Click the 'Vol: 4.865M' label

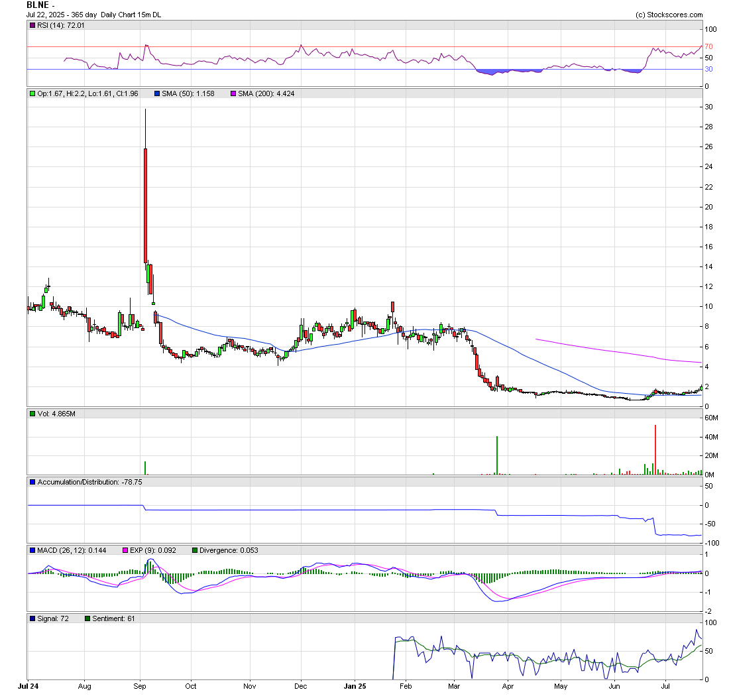pos(56,414)
